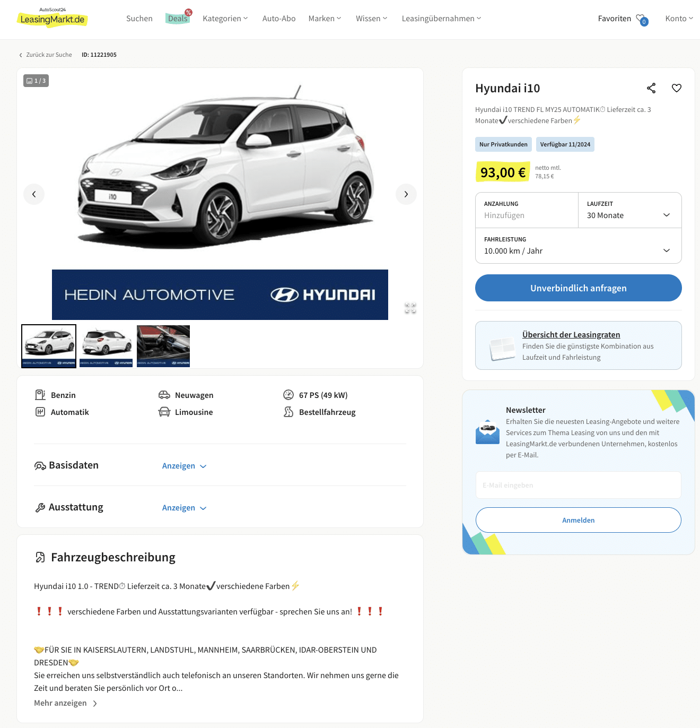Open the Leasingübernahmen menu
This screenshot has height=728, width=700.
(x=441, y=19)
